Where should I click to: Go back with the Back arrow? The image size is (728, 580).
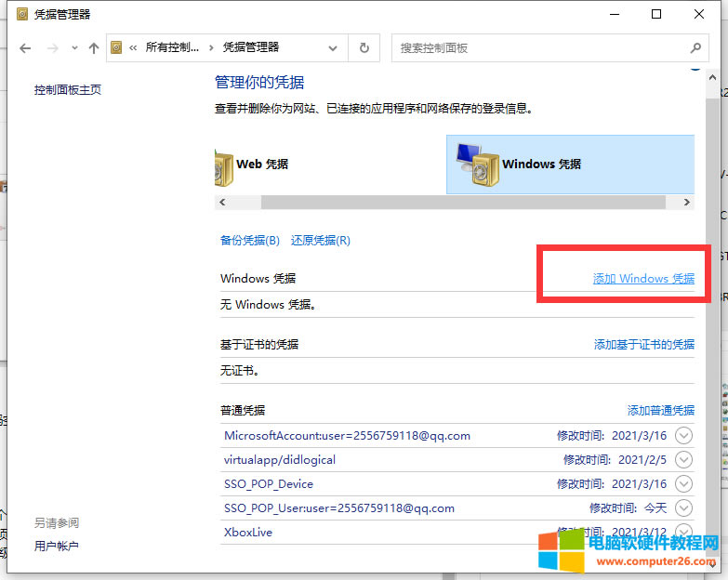[x=25, y=47]
